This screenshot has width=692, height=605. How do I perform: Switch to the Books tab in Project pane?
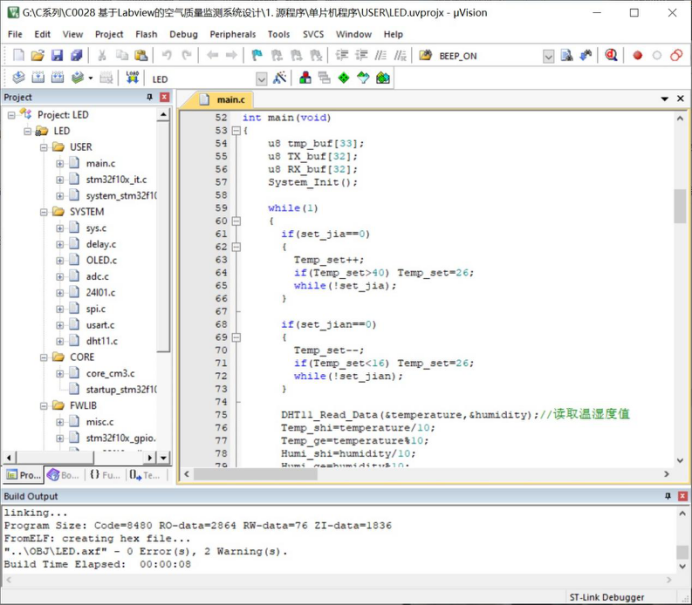pos(65,475)
